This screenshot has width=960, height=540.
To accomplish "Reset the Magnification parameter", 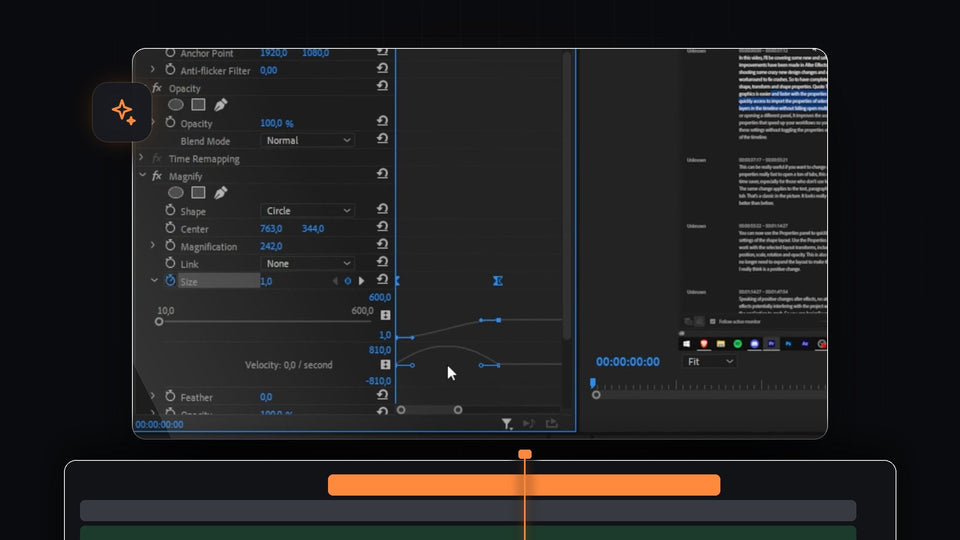I will click(x=382, y=244).
